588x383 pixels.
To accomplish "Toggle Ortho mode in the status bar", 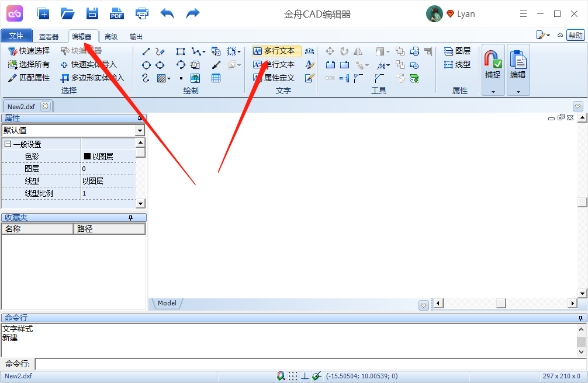I will (x=305, y=376).
